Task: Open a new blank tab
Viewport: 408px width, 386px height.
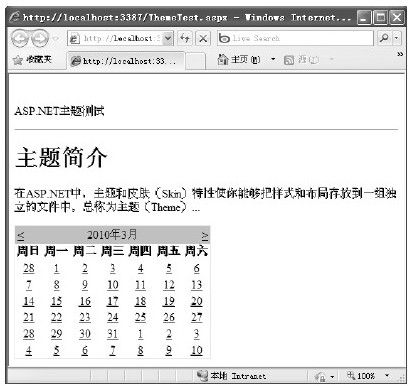Action: [x=195, y=61]
